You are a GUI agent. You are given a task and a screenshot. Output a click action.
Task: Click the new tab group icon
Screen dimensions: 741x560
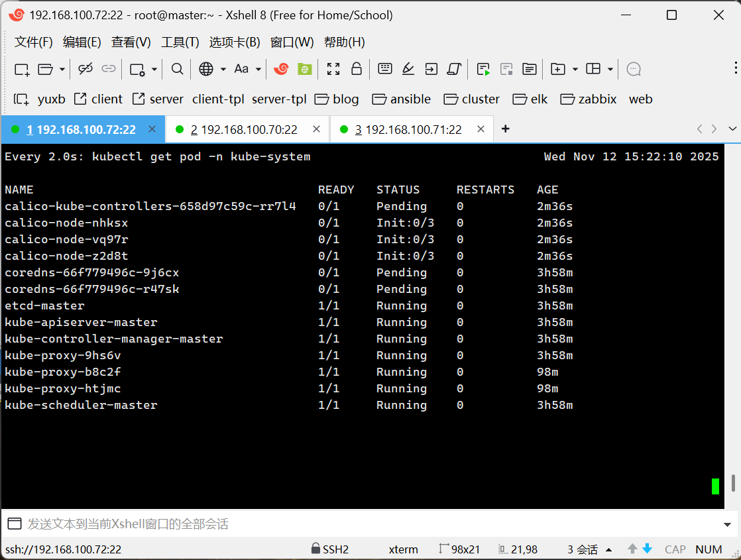point(558,69)
